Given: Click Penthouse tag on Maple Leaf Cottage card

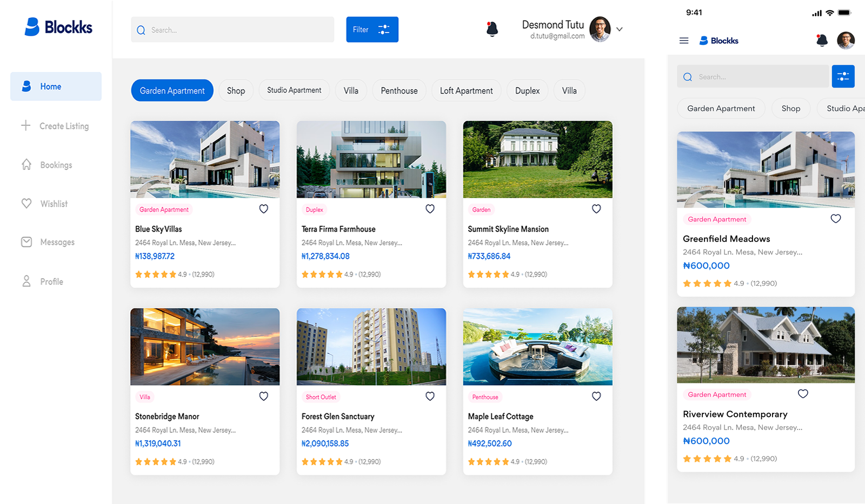Looking at the screenshot, I should pos(485,397).
